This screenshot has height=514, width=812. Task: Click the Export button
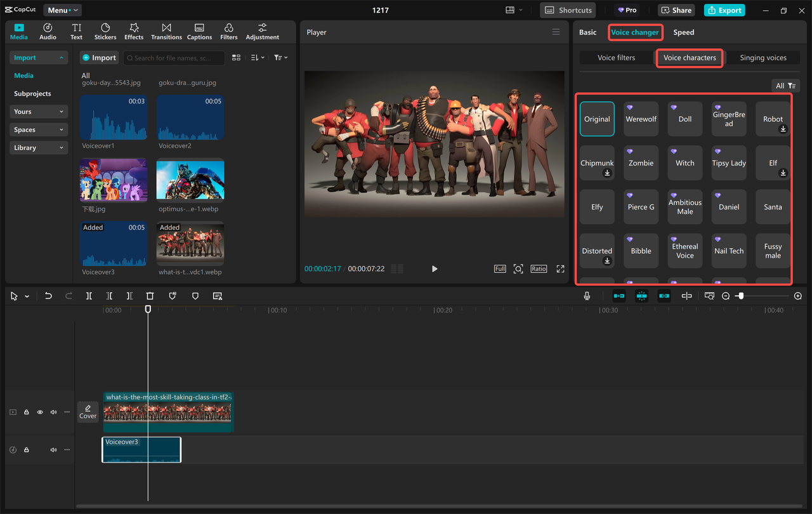(x=724, y=10)
